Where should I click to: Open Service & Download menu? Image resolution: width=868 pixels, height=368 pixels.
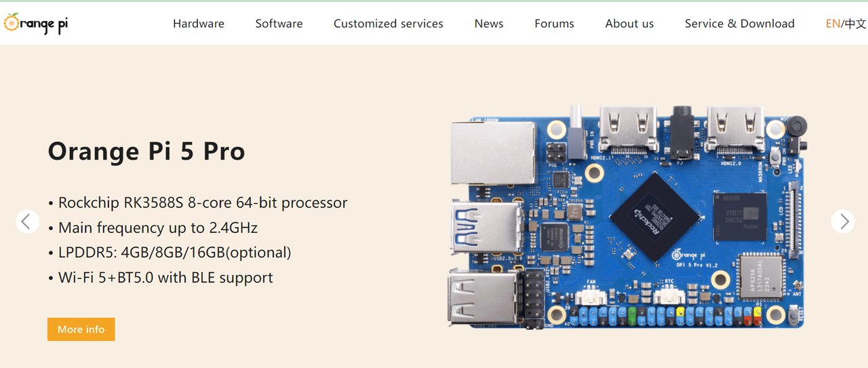pos(739,24)
